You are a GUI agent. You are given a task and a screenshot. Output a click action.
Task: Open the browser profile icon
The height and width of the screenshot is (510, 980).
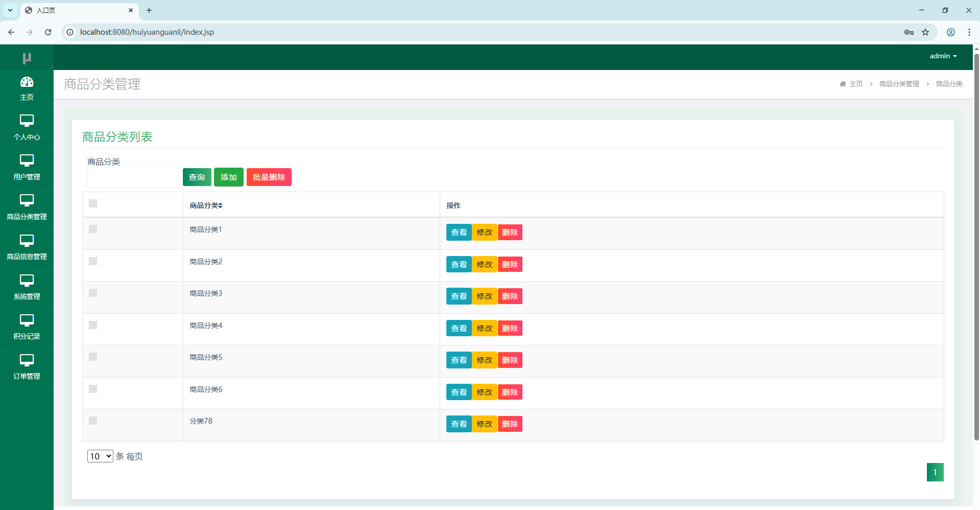pyautogui.click(x=951, y=32)
